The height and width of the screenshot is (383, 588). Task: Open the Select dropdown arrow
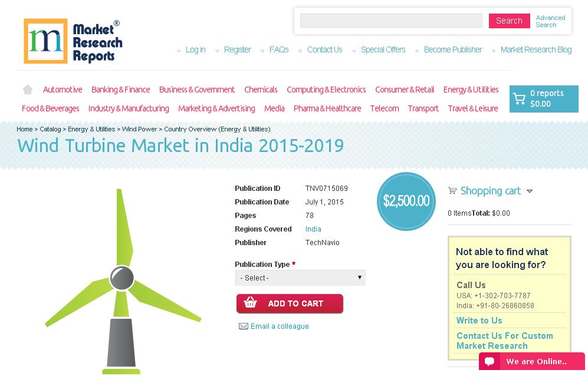[x=359, y=278]
